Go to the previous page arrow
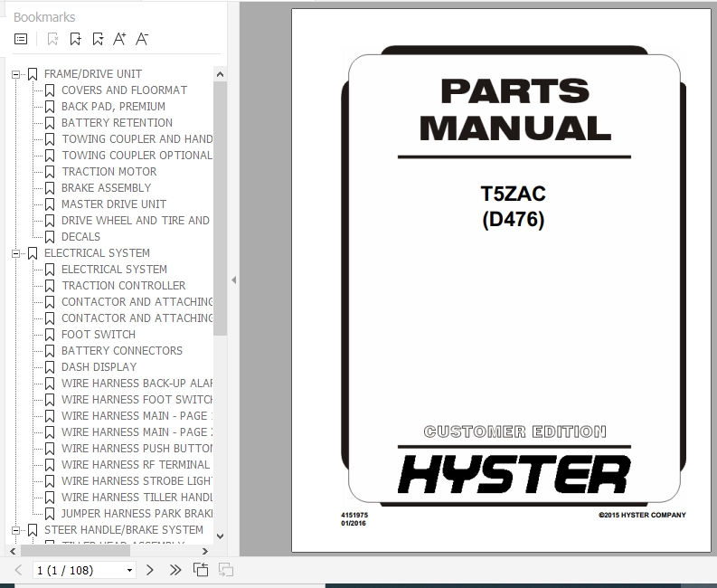 (18, 570)
